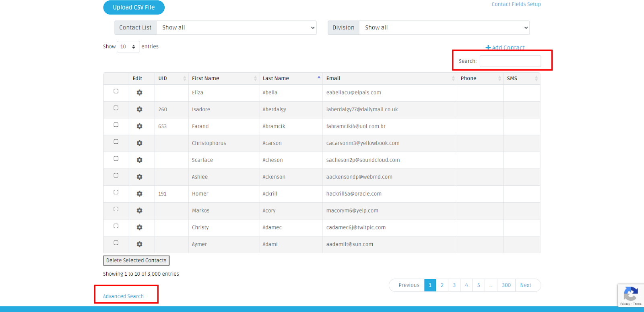Sort table by Email column header

(333, 79)
